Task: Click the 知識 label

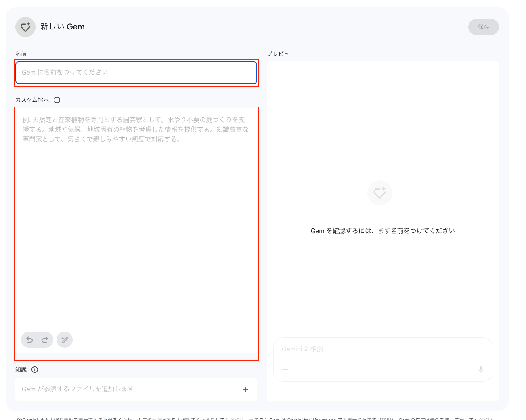Action: tap(21, 370)
